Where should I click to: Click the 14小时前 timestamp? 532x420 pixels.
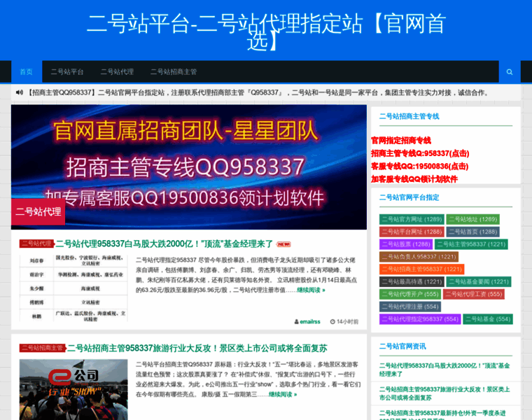(347, 321)
